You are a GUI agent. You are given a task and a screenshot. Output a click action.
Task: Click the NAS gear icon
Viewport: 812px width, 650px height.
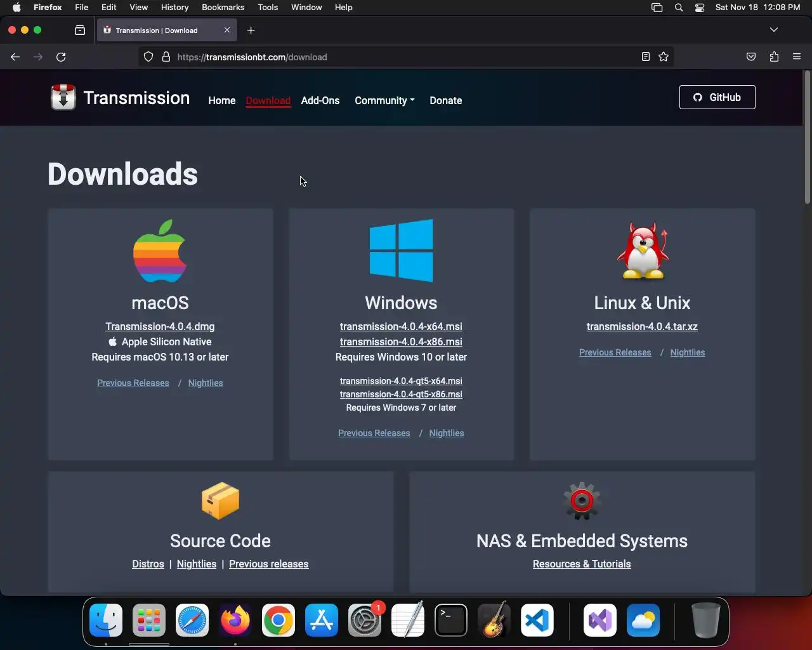(x=582, y=501)
